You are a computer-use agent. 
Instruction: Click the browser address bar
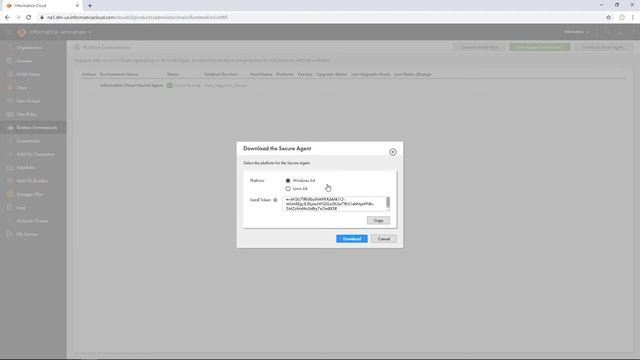pyautogui.click(x=322, y=18)
